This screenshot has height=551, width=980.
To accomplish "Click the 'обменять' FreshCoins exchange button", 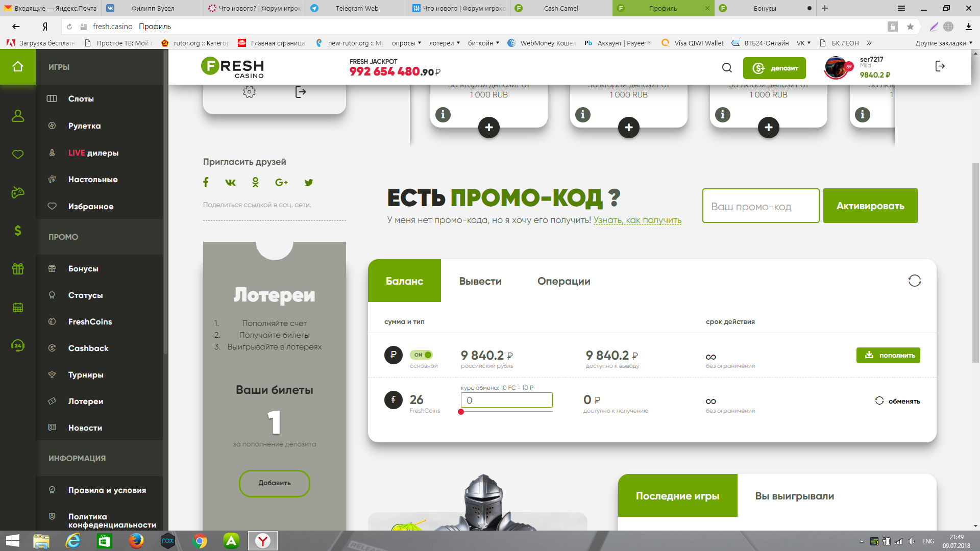I will click(897, 401).
